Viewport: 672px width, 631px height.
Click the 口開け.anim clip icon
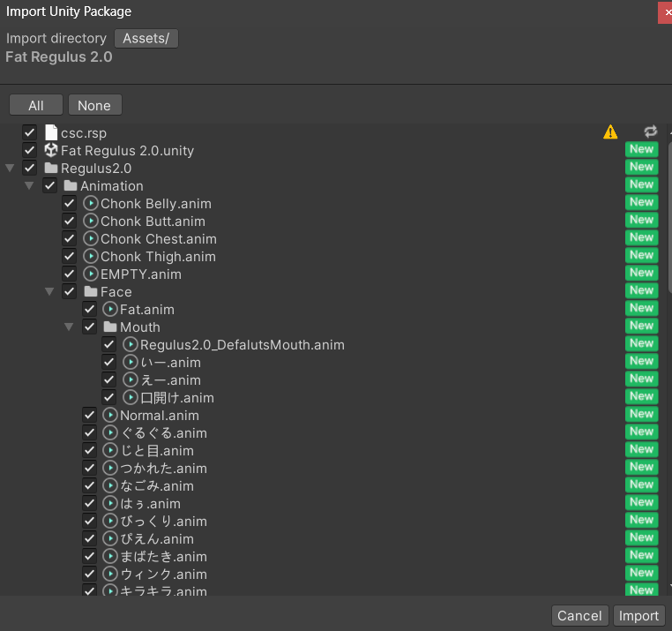click(x=131, y=397)
